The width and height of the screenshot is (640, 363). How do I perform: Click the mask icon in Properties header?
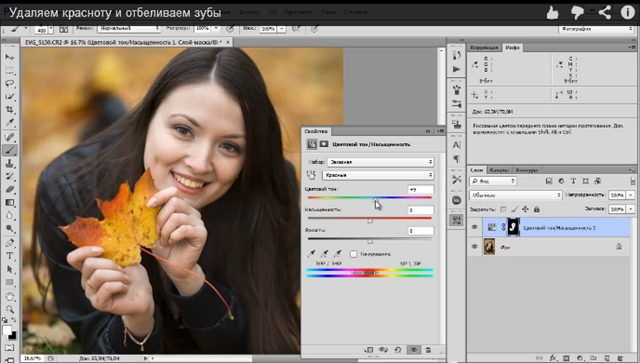pyautogui.click(x=324, y=144)
